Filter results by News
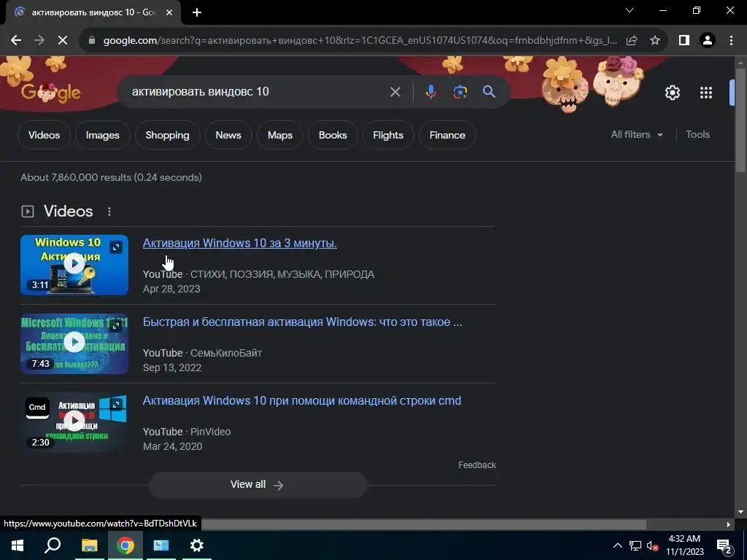 228,135
